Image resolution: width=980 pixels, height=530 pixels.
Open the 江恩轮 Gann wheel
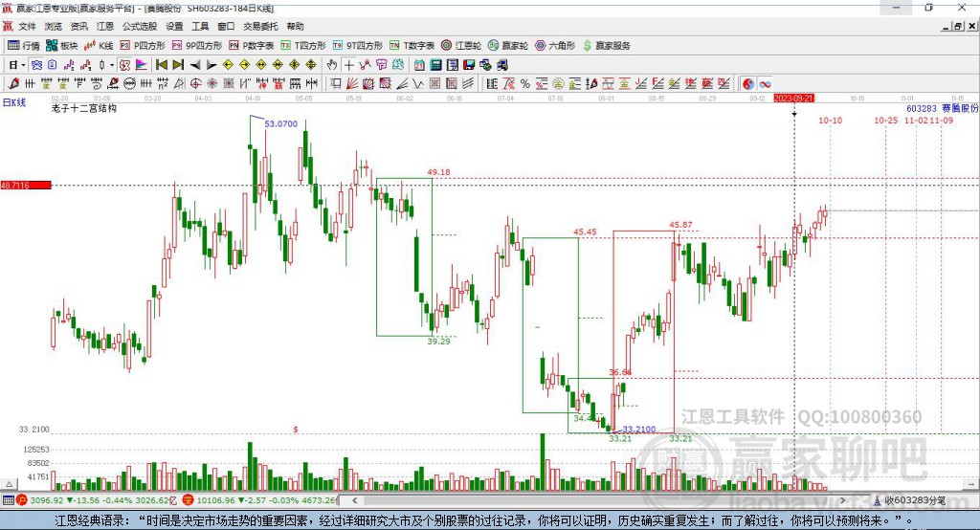[461, 46]
